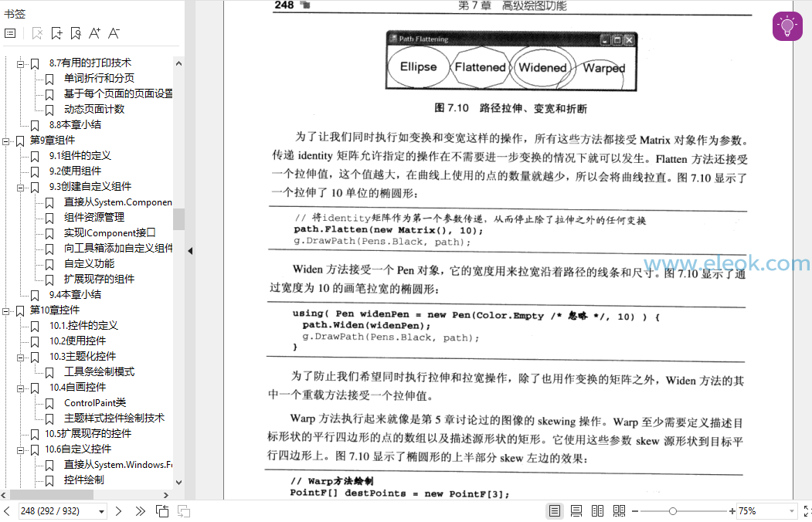
Task: Toggle two-page continuous scrolling mode
Action: [x=619, y=510]
